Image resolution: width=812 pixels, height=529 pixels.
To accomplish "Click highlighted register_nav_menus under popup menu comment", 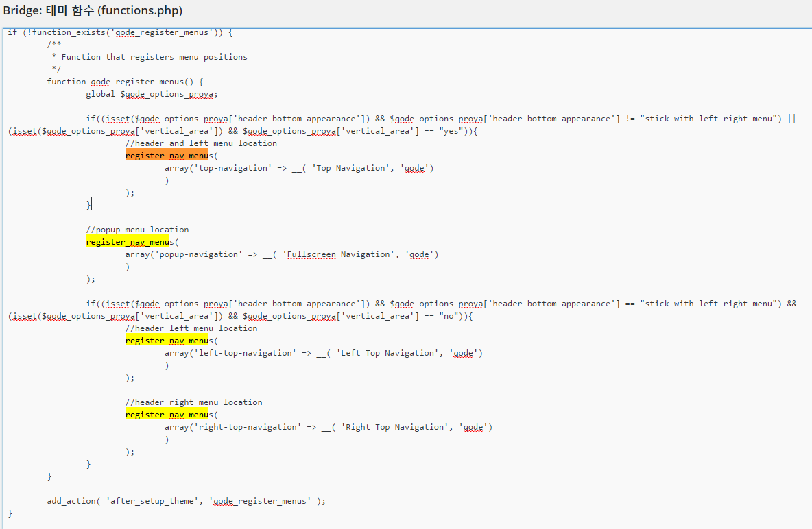I will coord(128,242).
